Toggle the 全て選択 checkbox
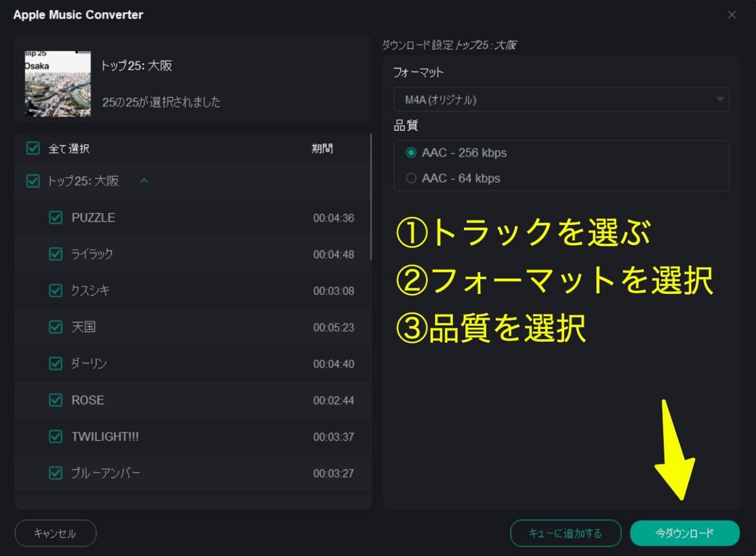 33,149
